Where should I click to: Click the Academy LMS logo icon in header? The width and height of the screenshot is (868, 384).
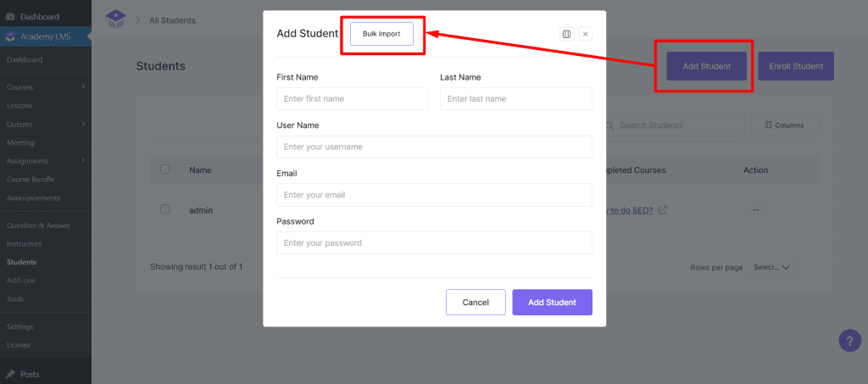pos(114,19)
